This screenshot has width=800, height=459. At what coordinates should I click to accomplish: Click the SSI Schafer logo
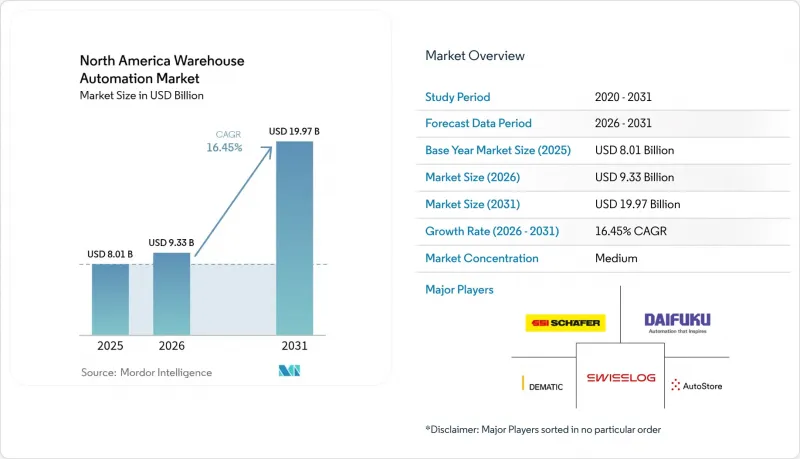pyautogui.click(x=565, y=323)
